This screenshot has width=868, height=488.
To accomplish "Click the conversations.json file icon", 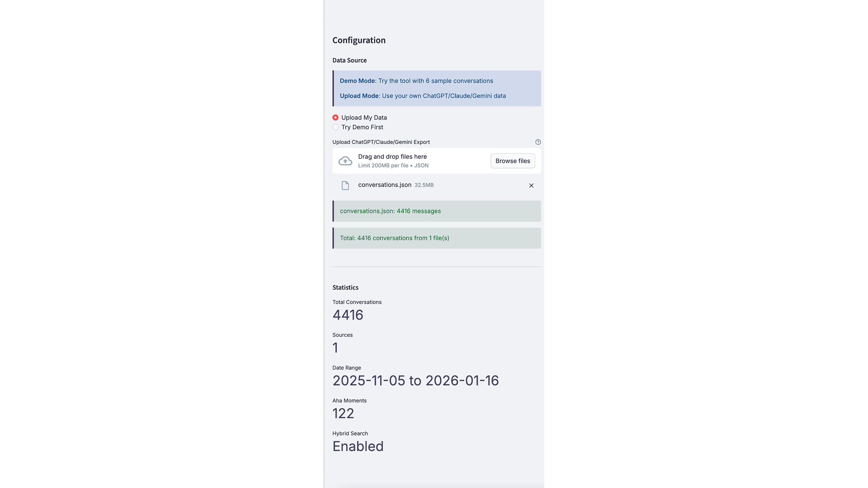I will 345,185.
